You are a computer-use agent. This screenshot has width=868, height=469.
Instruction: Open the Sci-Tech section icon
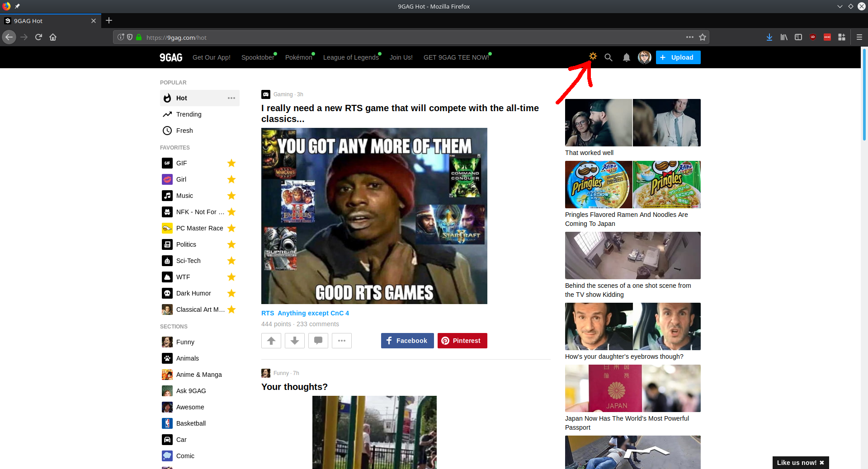(167, 261)
